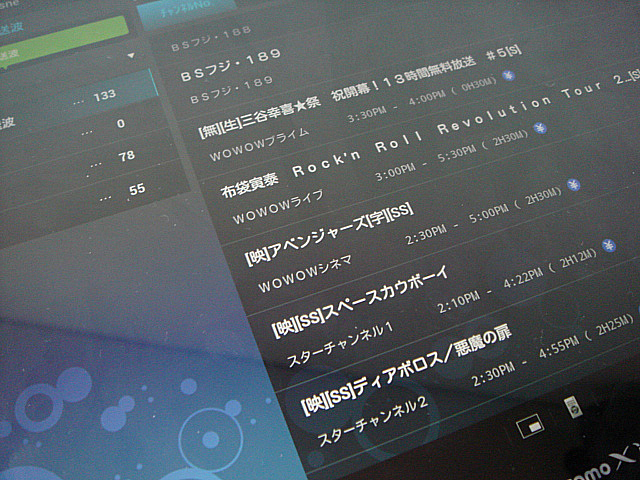Viewport: 640px width, 480px height.
Task: Tap the (0H30M) duration label
Action: [473, 86]
